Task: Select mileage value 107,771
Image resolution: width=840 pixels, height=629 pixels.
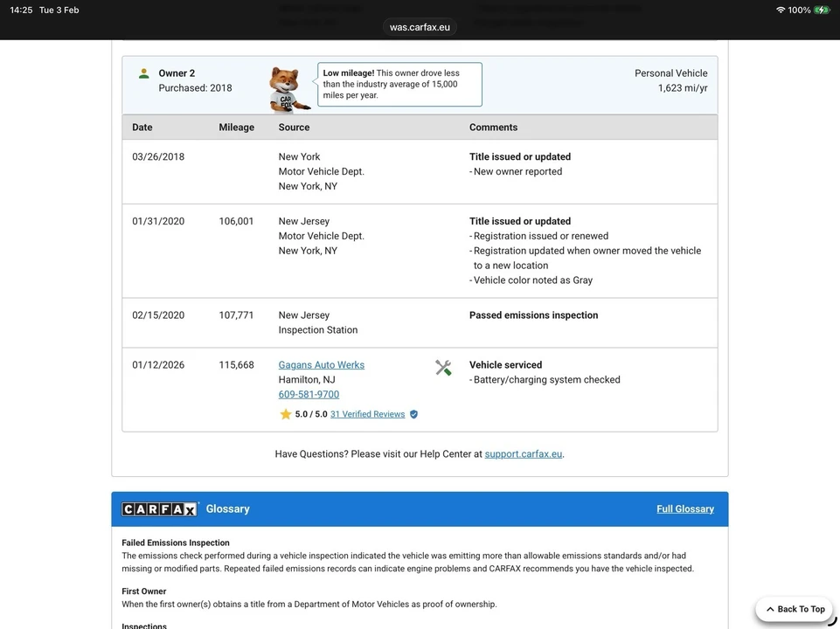Action: point(236,314)
